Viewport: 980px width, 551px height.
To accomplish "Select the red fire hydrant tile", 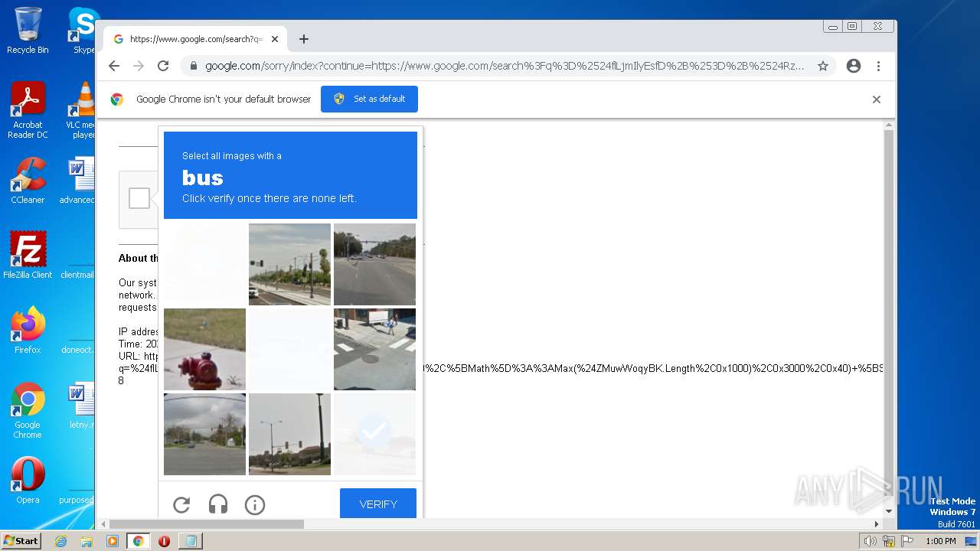I will click(x=204, y=349).
